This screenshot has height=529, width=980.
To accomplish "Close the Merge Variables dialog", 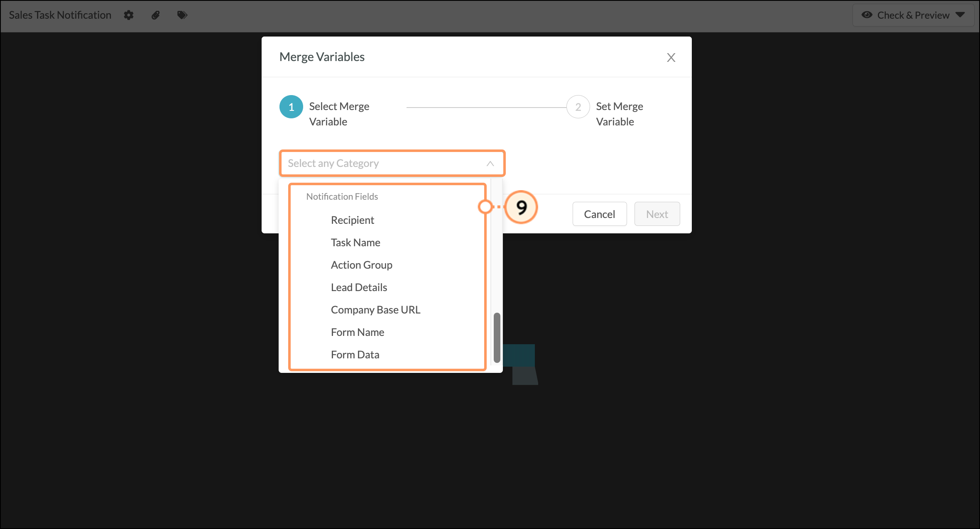I will (x=671, y=58).
